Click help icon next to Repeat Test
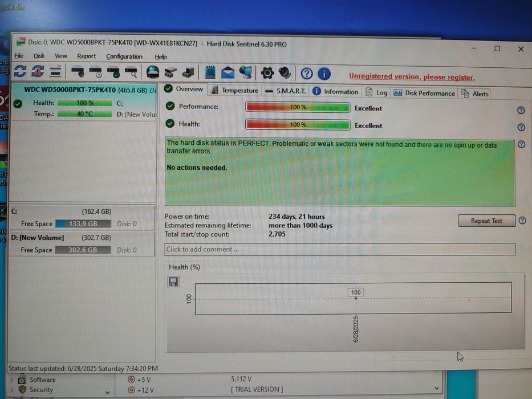532x399 pixels. point(522,221)
